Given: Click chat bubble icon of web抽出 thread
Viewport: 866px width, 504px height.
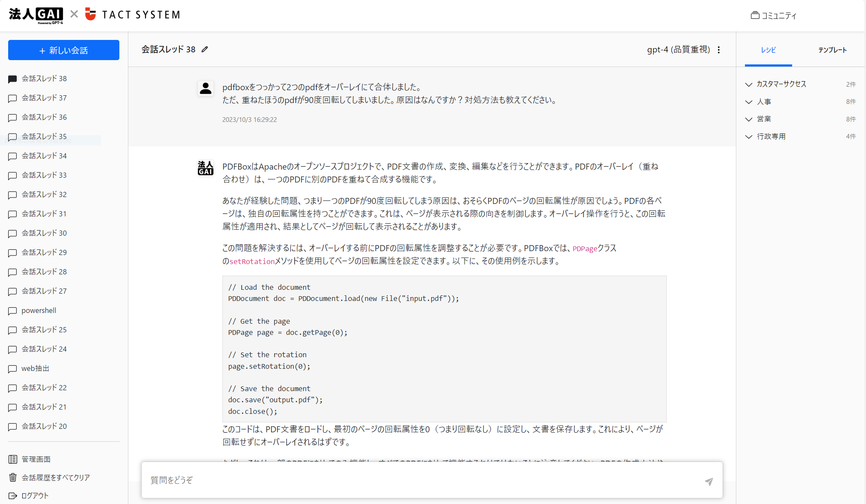Looking at the screenshot, I should pyautogui.click(x=12, y=369).
